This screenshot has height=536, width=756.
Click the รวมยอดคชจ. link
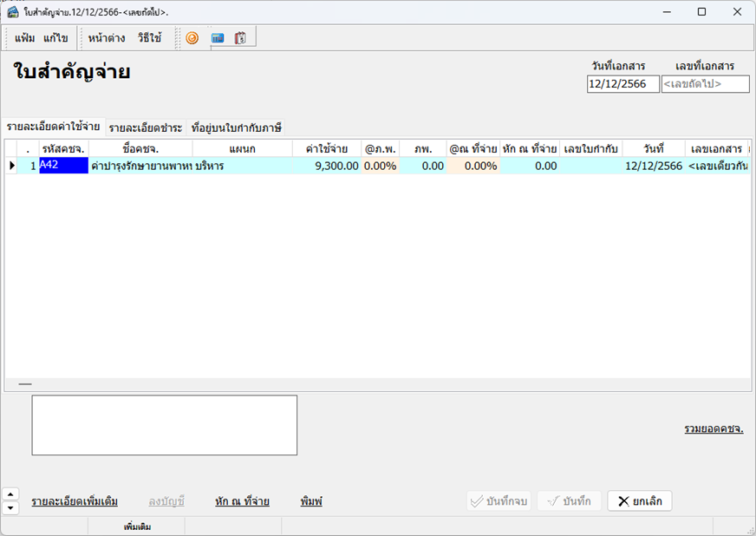coord(714,429)
